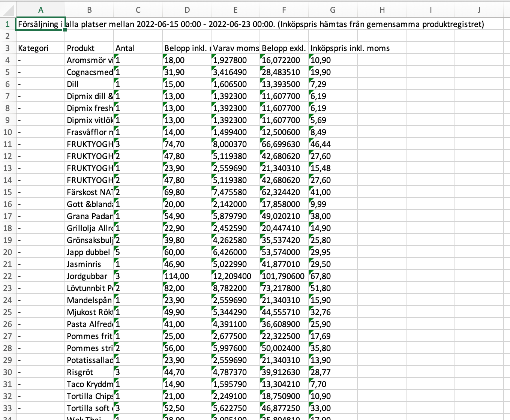Select the 67,80 purchase price cell
The height and width of the screenshot is (420, 510).
point(333,276)
